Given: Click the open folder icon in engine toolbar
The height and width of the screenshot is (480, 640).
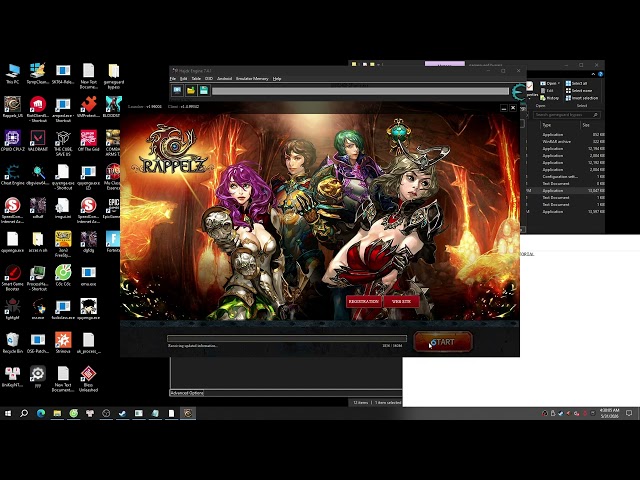Looking at the screenshot, I should 191,90.
